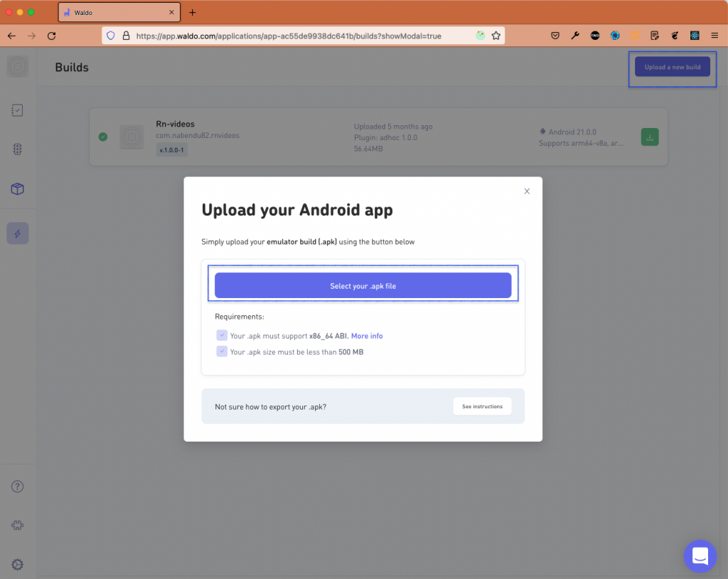Open the browser hamburger menu
728x579 pixels.
click(714, 36)
